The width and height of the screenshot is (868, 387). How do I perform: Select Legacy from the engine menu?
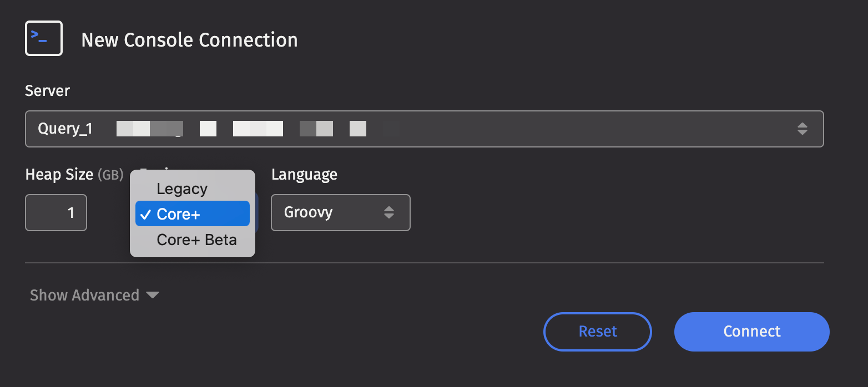click(x=182, y=189)
